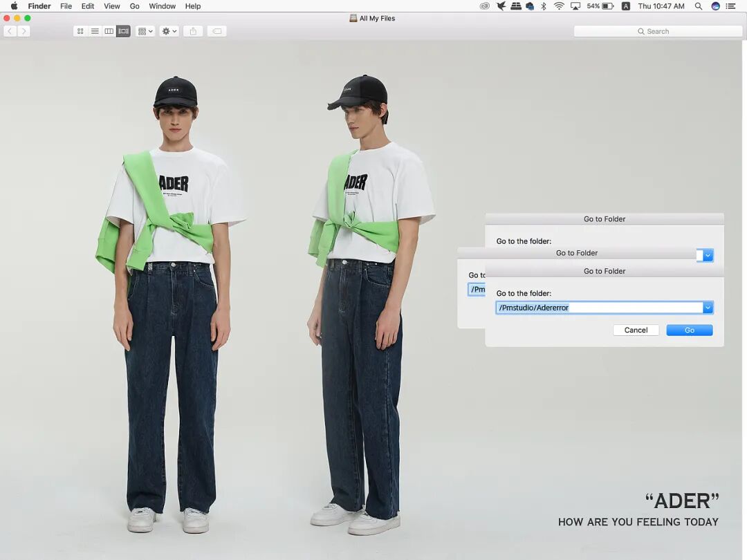Open the Window menu
The height and width of the screenshot is (560, 747).
tap(162, 6)
